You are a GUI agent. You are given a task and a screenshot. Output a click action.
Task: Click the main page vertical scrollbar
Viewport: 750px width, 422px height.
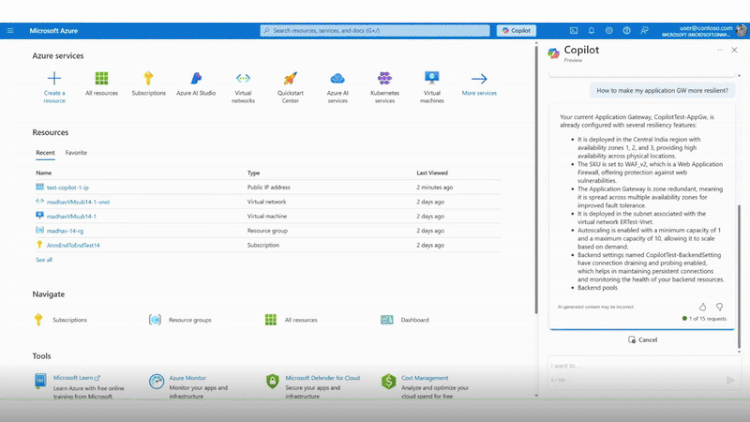(536, 179)
